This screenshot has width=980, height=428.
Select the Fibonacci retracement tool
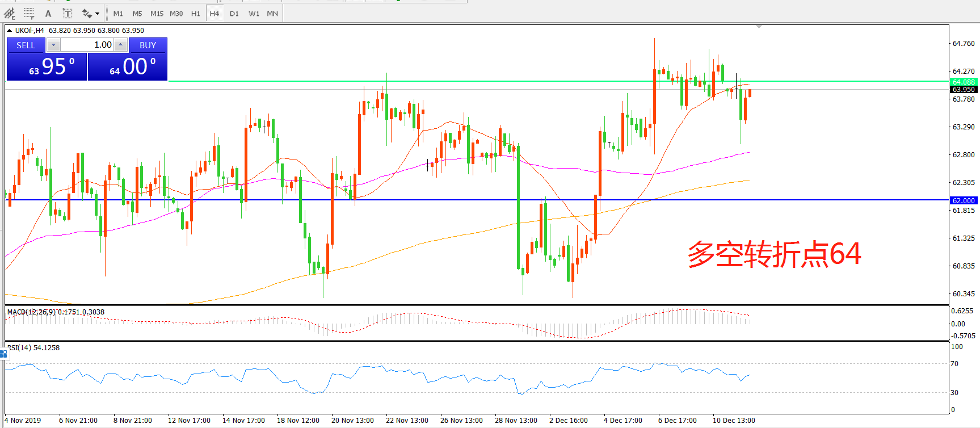coord(29,13)
